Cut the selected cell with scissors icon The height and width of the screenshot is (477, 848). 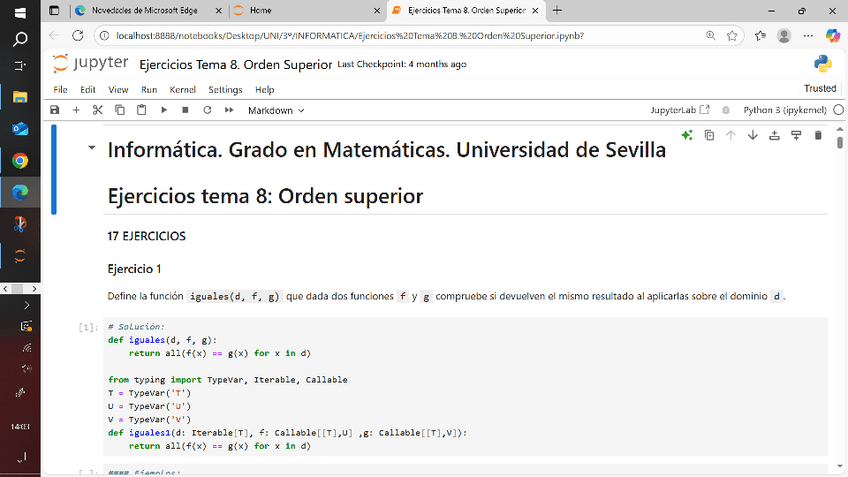pos(98,110)
